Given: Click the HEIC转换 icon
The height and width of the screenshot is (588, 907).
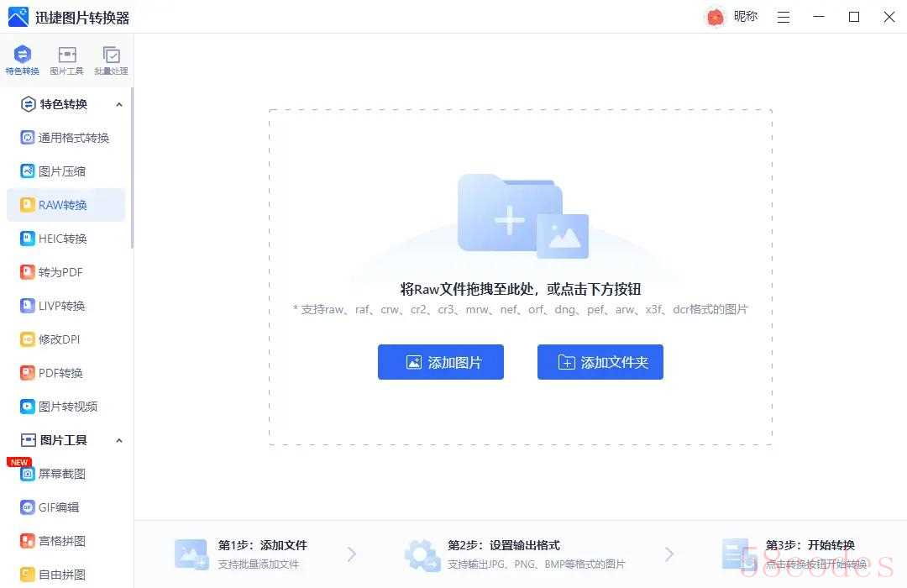Looking at the screenshot, I should pos(28,239).
